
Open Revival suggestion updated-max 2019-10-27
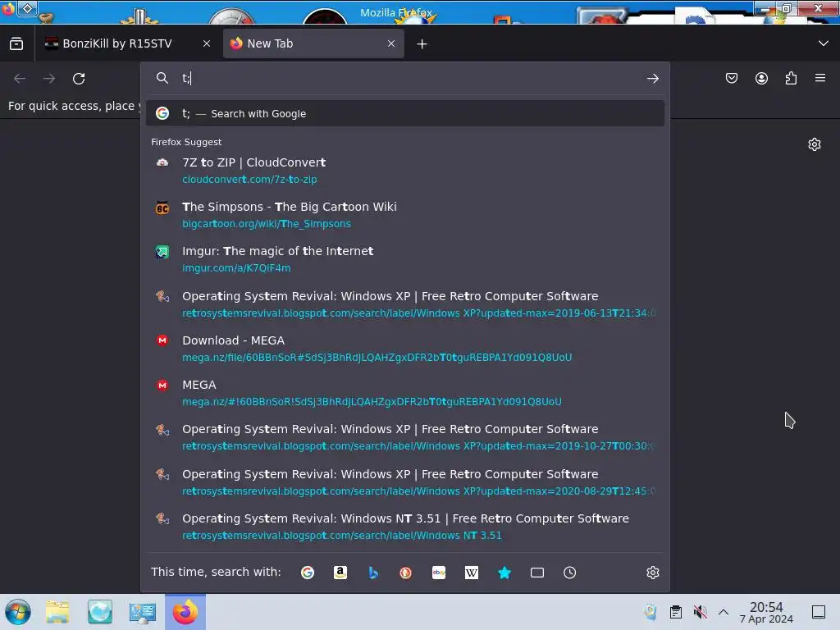tap(405, 437)
